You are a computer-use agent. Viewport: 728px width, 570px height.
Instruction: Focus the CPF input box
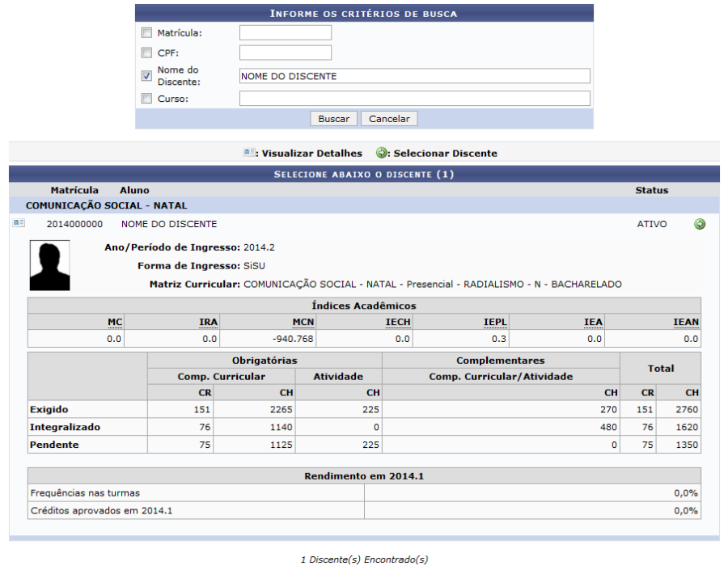click(x=286, y=53)
